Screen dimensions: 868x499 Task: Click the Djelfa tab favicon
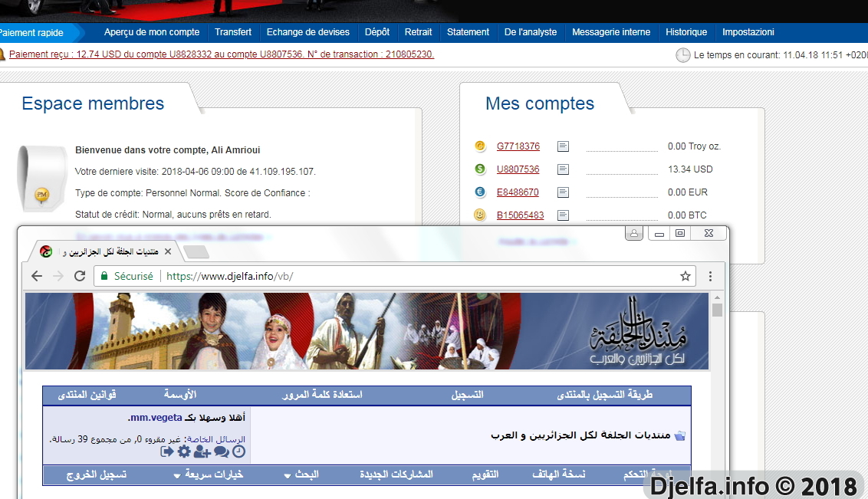click(47, 251)
